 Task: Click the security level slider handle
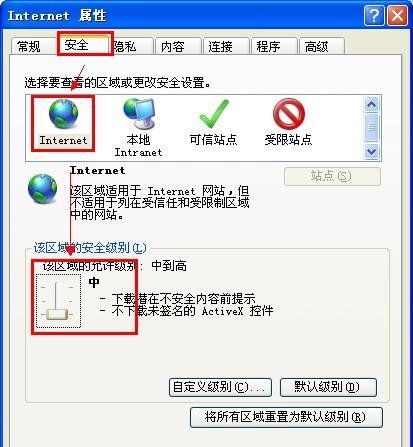57,314
